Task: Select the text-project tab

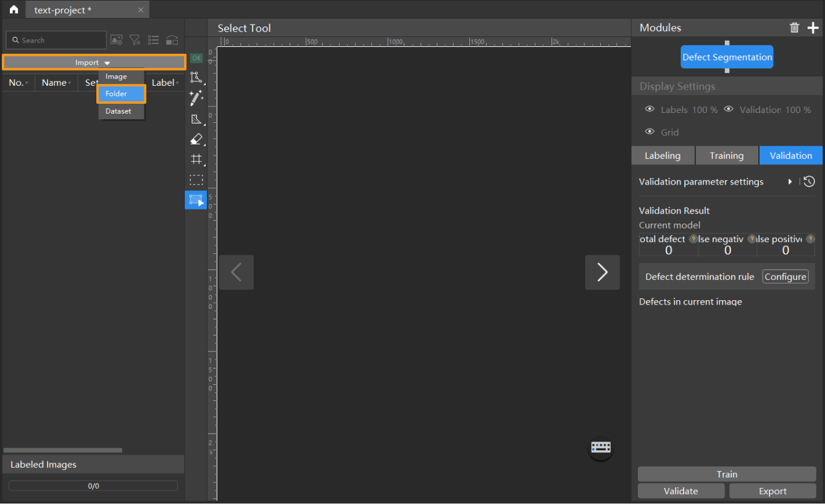Action: pyautogui.click(x=86, y=10)
